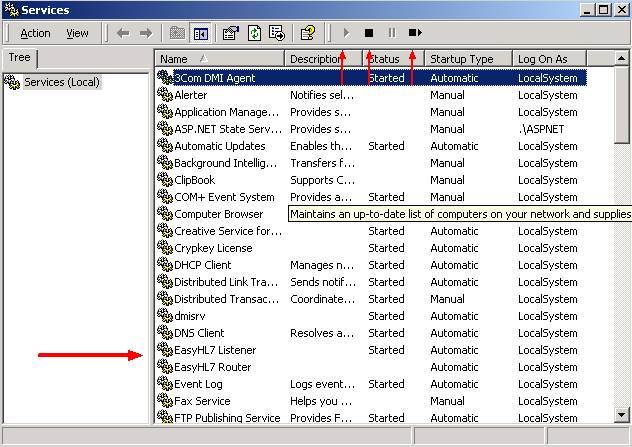Sort by the Description column header
The height and width of the screenshot is (447, 632).
point(324,59)
